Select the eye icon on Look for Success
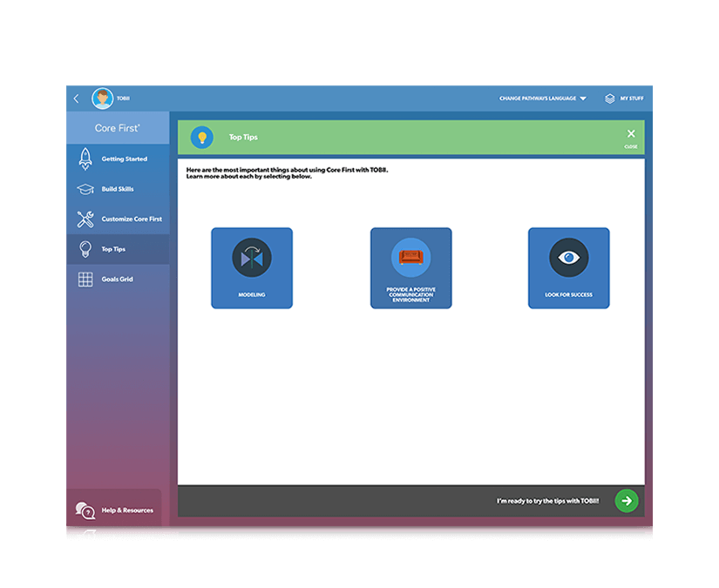 pos(568,258)
